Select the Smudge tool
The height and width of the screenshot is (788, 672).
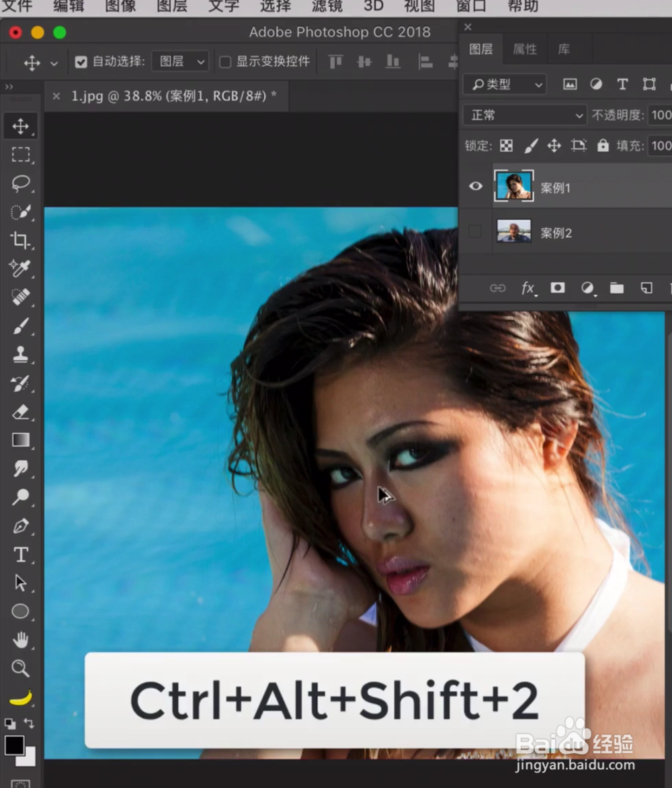tap(21, 468)
